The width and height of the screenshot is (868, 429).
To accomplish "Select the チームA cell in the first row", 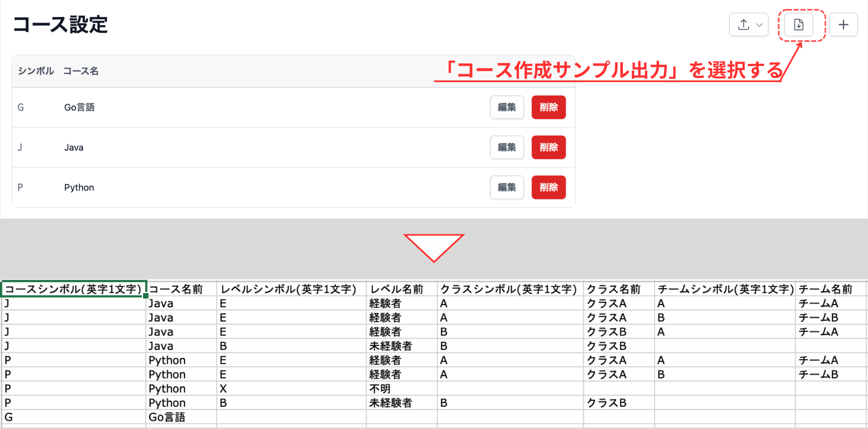I will coord(818,303).
